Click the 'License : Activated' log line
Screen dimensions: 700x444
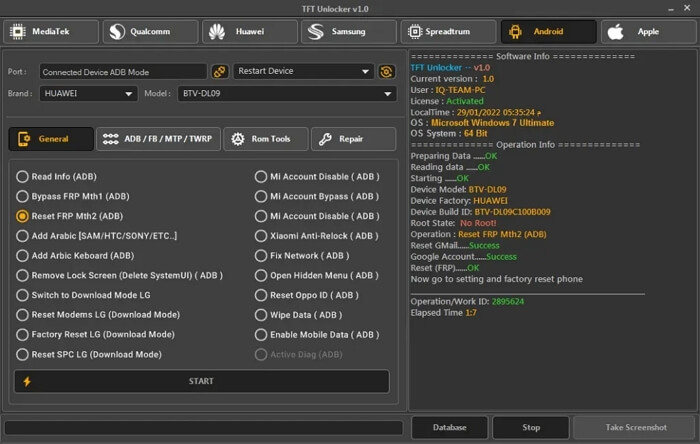(x=447, y=101)
